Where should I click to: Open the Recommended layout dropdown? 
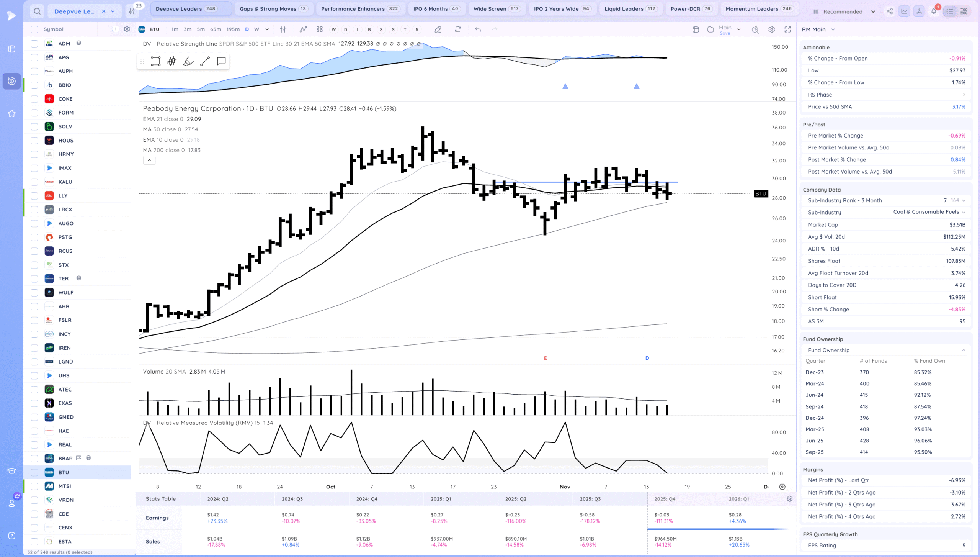[844, 11]
